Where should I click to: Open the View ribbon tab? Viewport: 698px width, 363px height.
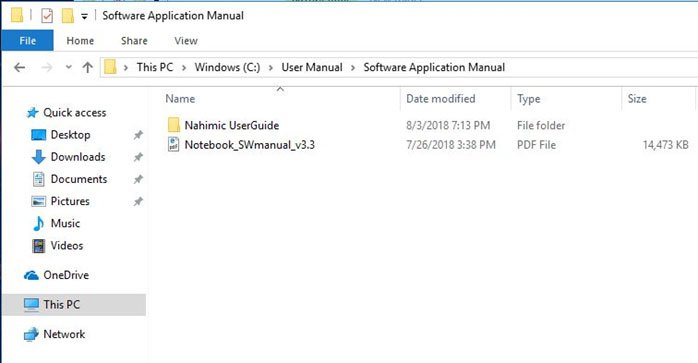pyautogui.click(x=186, y=41)
